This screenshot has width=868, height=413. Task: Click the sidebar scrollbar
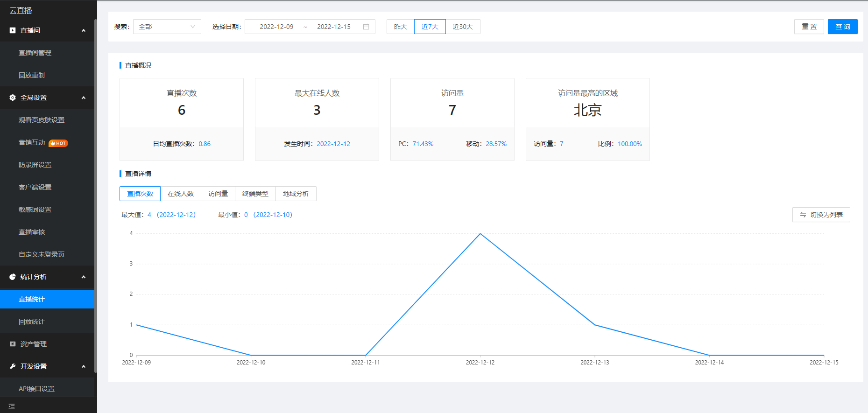(x=96, y=196)
